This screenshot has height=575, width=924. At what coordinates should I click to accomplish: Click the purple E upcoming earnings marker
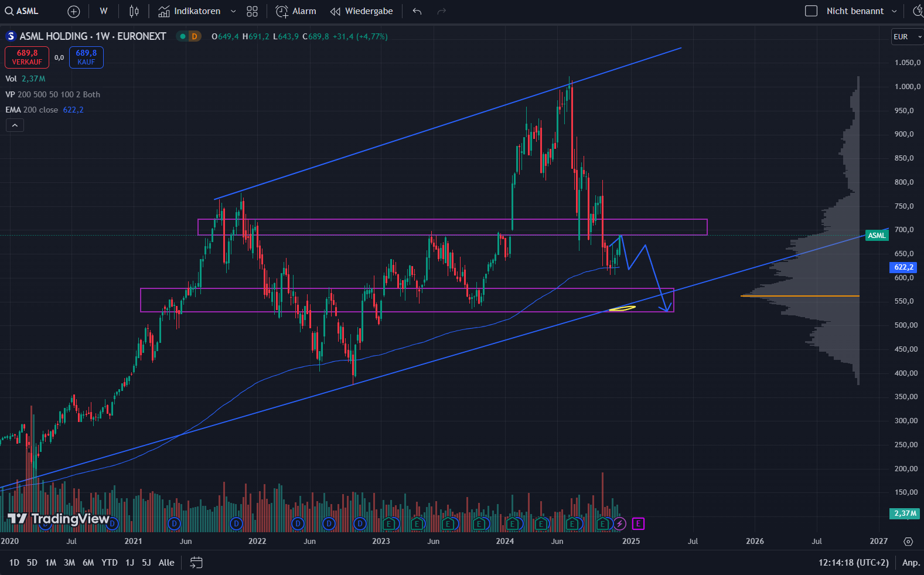[638, 523]
